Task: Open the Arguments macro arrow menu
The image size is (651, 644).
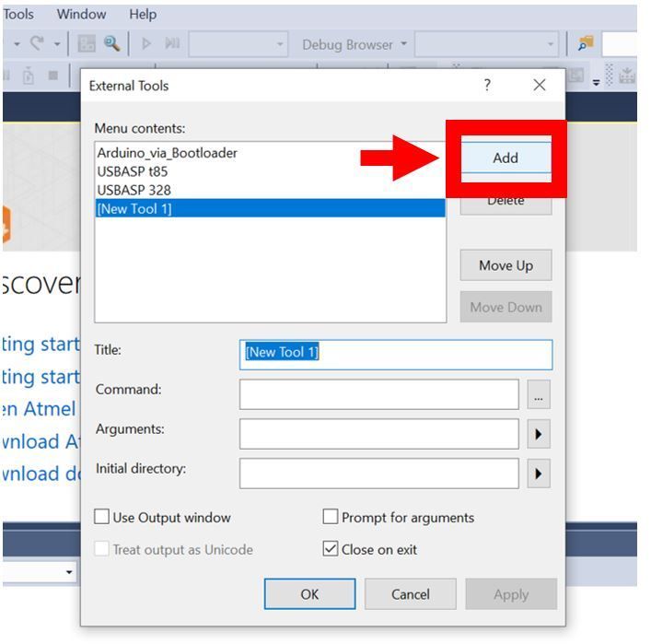Action: [539, 434]
